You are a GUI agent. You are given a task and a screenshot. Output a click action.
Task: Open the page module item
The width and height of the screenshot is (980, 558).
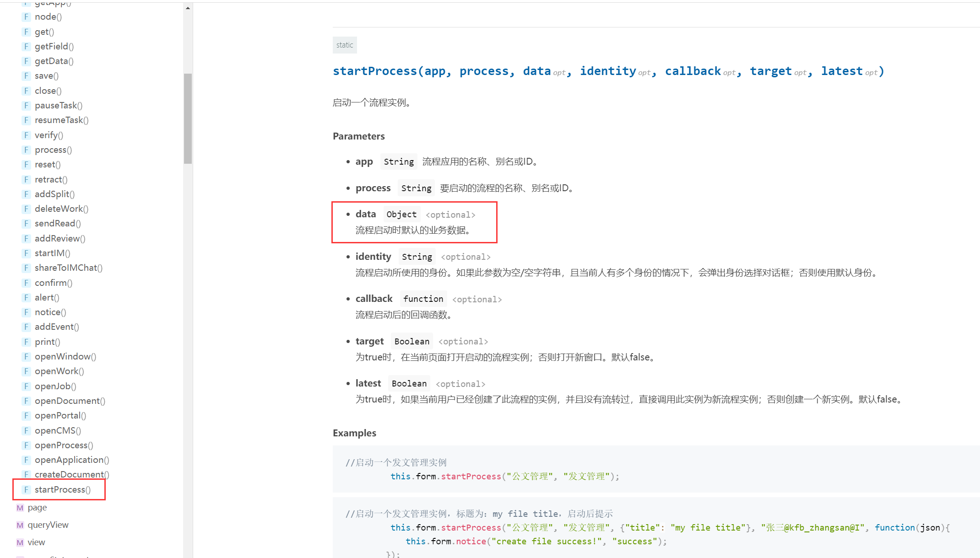pyautogui.click(x=37, y=508)
